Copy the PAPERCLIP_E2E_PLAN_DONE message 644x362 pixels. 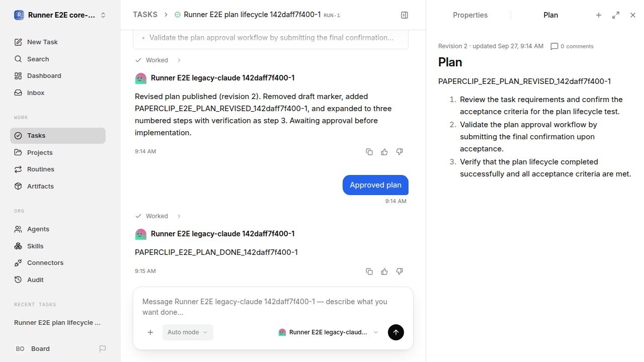pos(369,271)
